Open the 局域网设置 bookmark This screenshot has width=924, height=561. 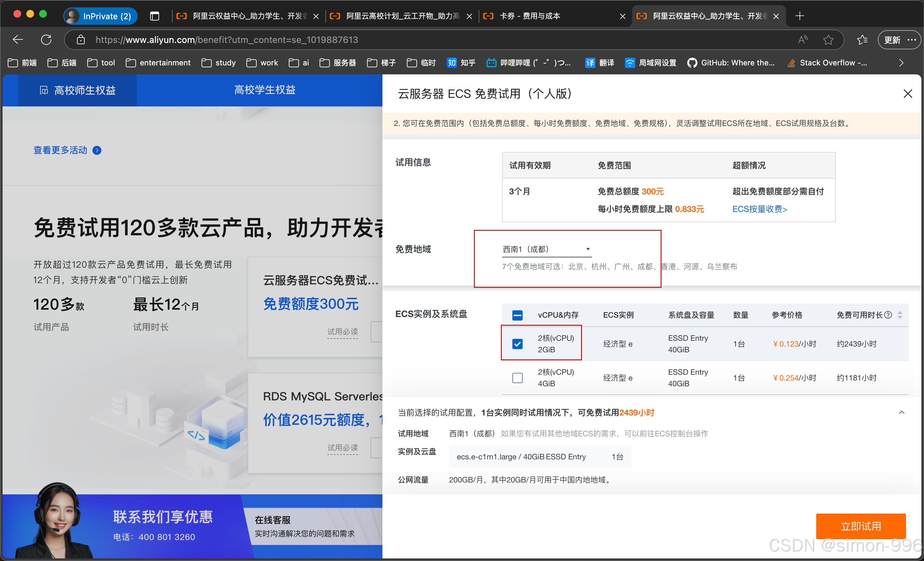pos(651,63)
